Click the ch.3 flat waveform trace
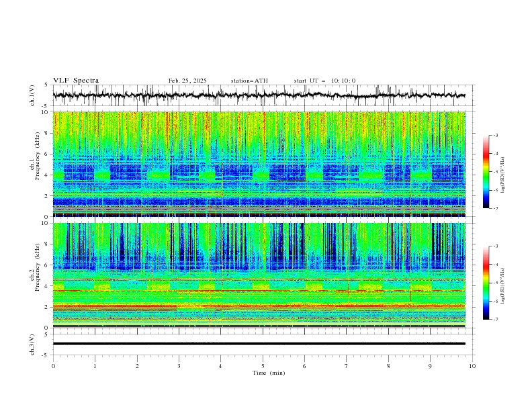The width and height of the screenshot is (532, 411). 259,344
